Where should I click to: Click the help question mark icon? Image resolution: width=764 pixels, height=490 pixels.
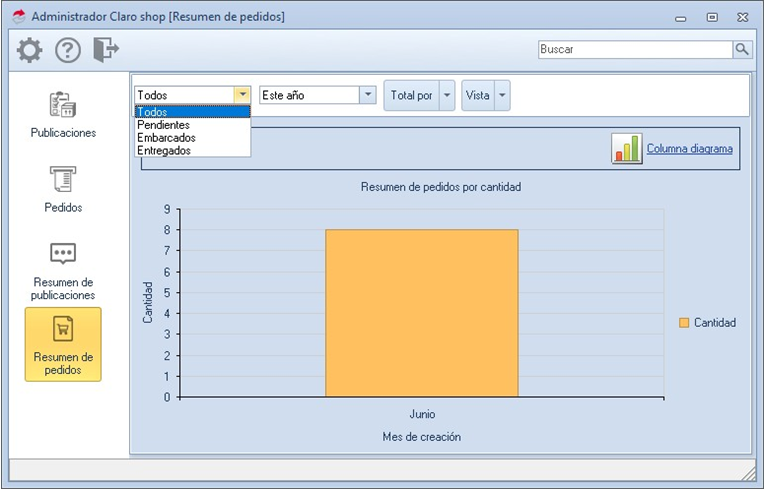click(x=68, y=50)
